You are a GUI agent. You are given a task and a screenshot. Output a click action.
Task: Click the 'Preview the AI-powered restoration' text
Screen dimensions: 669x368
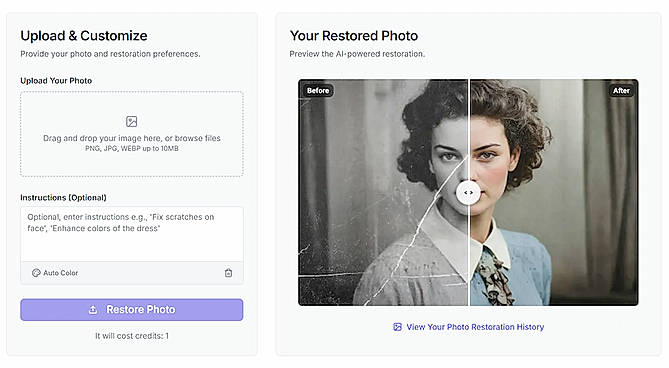pyautogui.click(x=357, y=54)
